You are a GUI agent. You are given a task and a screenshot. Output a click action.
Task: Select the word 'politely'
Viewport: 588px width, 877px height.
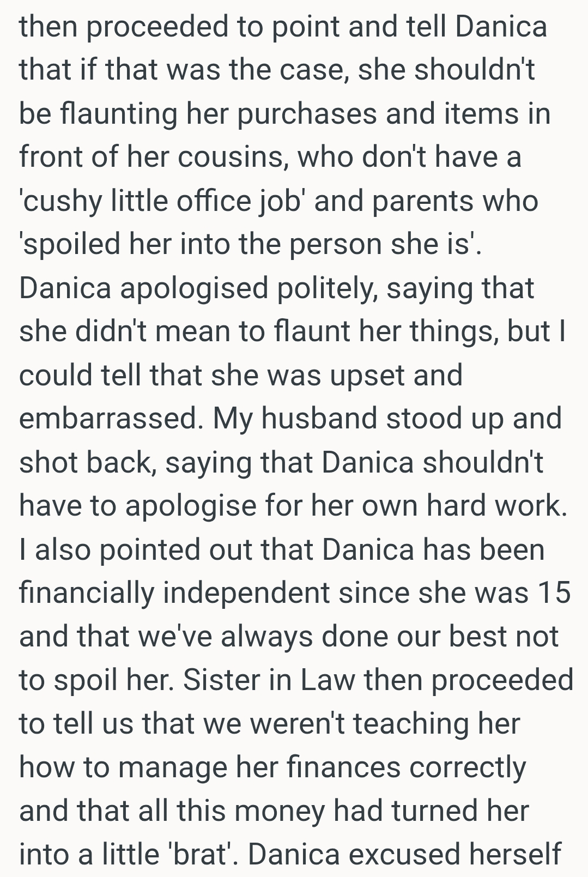(x=328, y=288)
